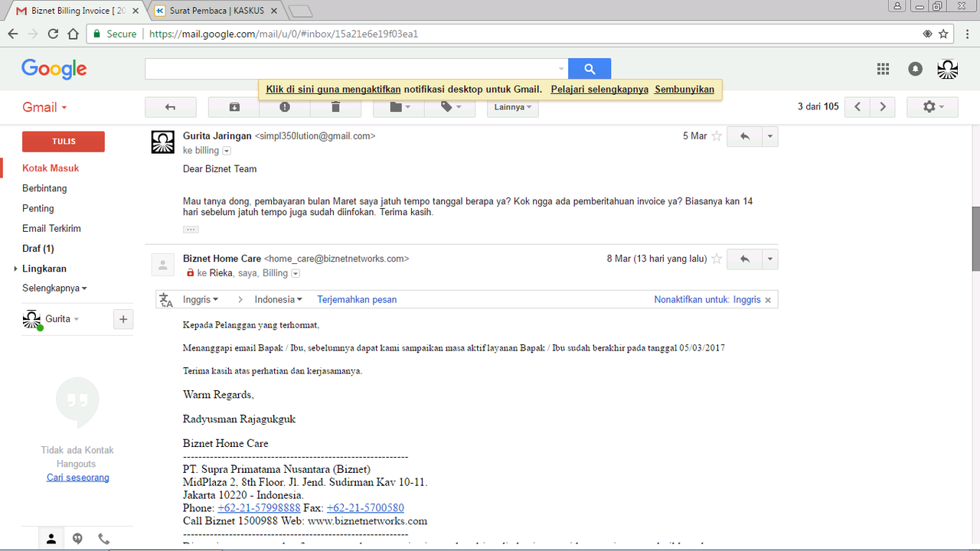Click the back to inbox arrow button
This screenshot has height=551, width=980.
click(x=170, y=107)
